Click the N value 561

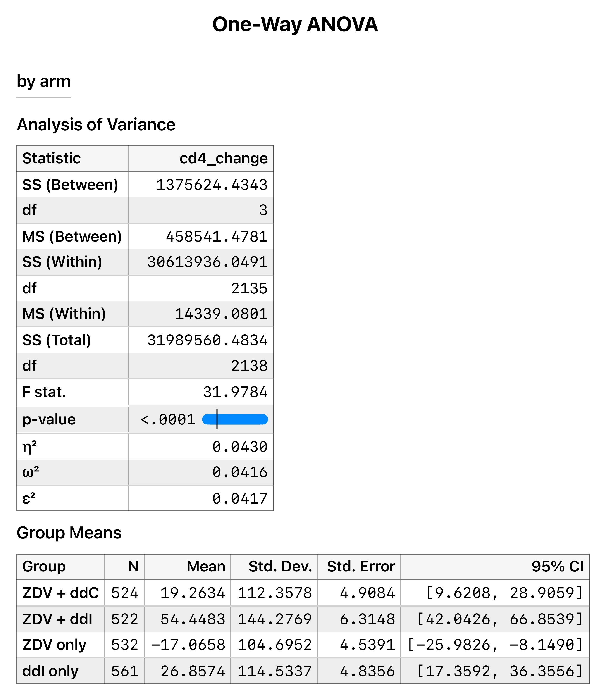(x=125, y=671)
